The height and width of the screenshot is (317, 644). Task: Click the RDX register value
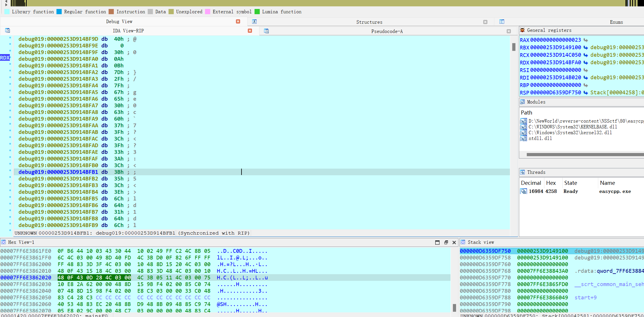point(555,62)
